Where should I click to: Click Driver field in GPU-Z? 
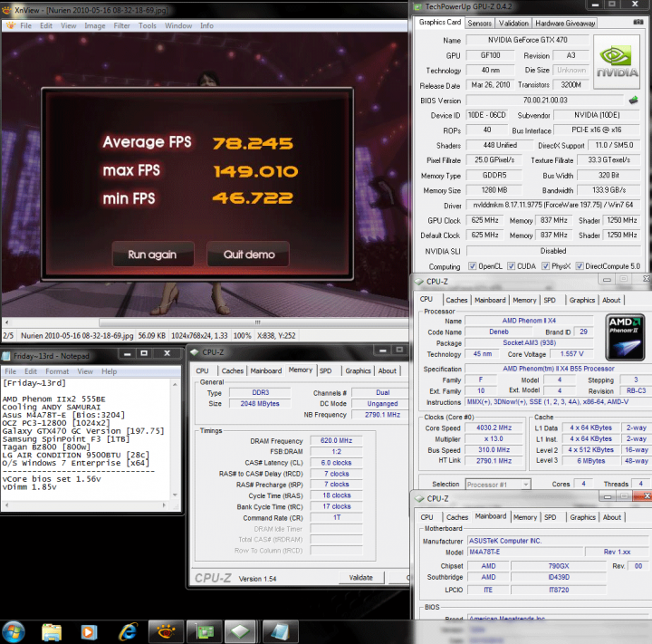click(x=553, y=205)
